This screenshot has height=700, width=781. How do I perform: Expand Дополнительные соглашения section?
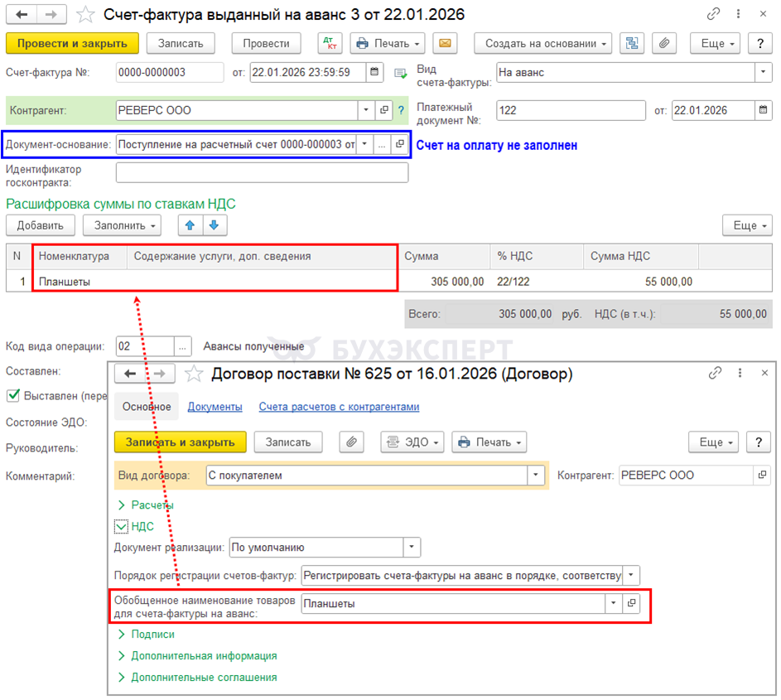(122, 677)
